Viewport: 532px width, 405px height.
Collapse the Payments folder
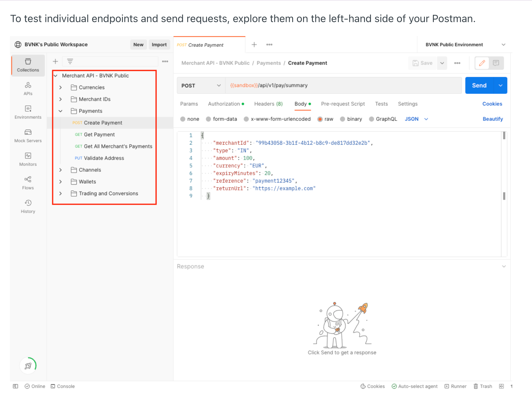point(60,111)
